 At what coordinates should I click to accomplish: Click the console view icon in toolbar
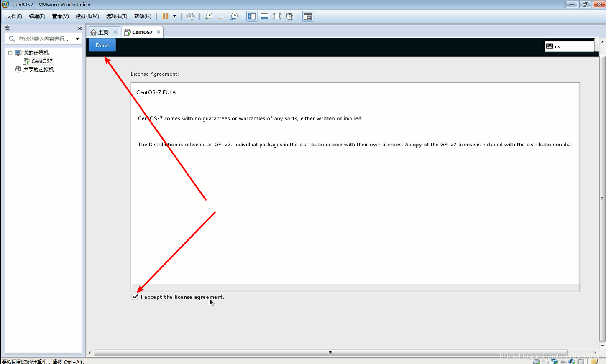pyautogui.click(x=308, y=16)
